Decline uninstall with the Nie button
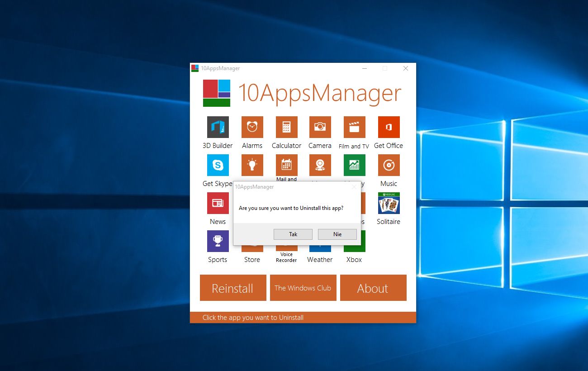The image size is (588, 371). [337, 234]
